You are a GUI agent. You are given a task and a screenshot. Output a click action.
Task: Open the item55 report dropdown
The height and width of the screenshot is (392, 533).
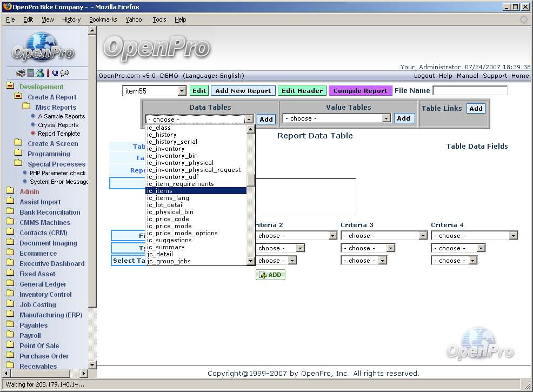coord(182,91)
